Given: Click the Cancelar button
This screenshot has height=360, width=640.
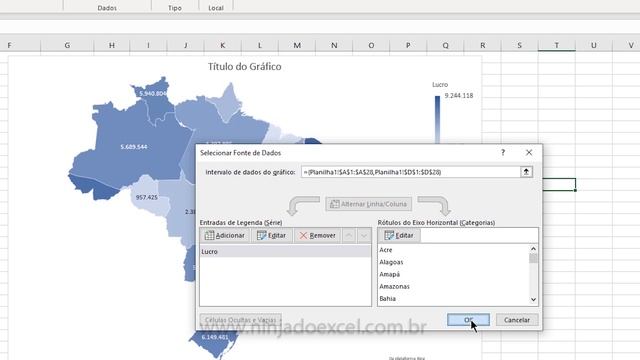Looking at the screenshot, I should pos(517,320).
